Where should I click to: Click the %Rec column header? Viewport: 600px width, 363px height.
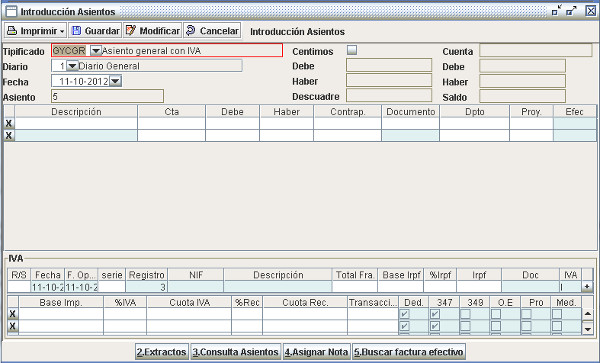247,302
